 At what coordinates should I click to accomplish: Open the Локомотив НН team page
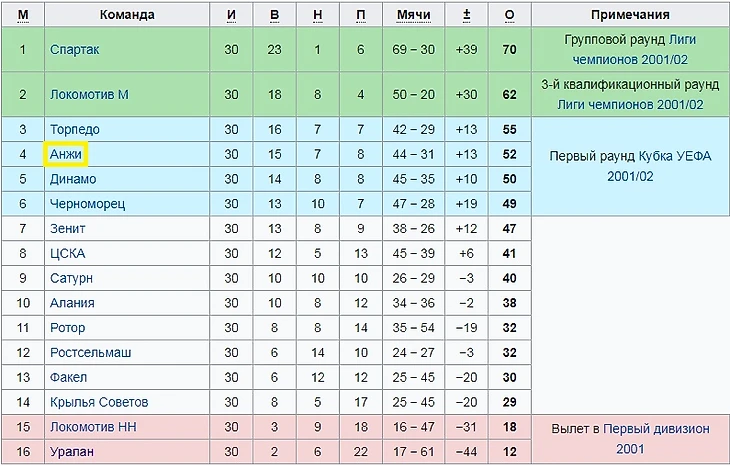tap(91, 427)
